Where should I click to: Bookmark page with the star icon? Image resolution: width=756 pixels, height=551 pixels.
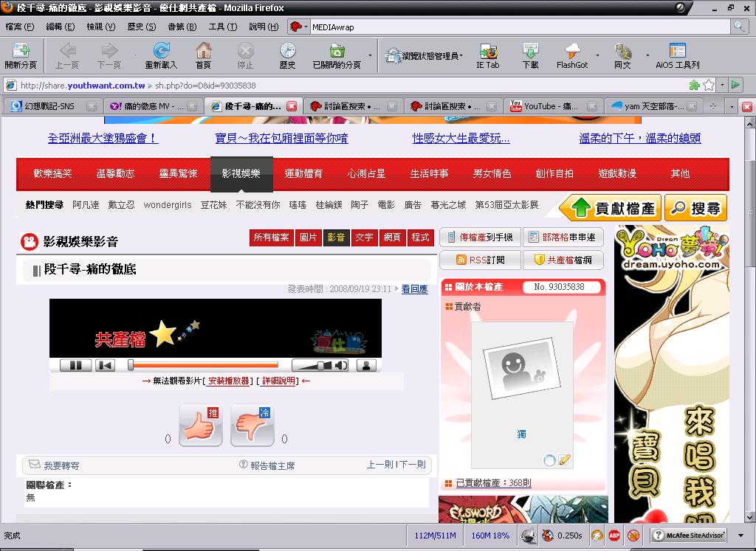coord(708,86)
